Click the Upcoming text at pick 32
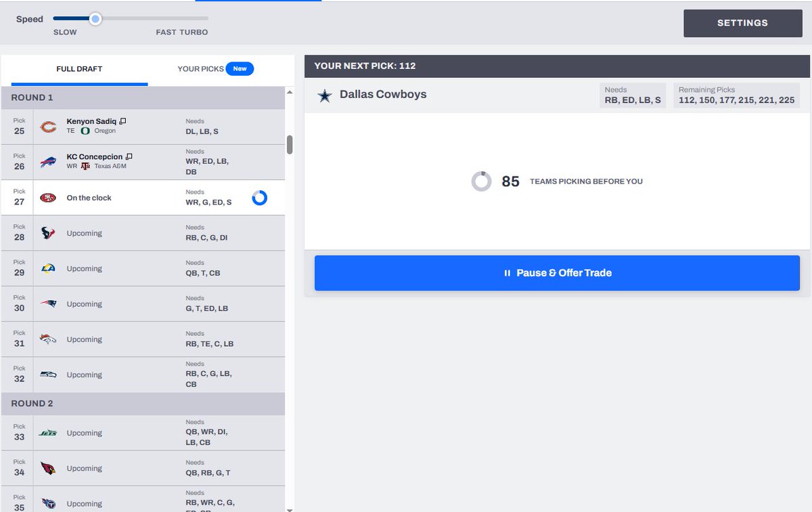Image resolution: width=812 pixels, height=512 pixels. click(x=84, y=375)
